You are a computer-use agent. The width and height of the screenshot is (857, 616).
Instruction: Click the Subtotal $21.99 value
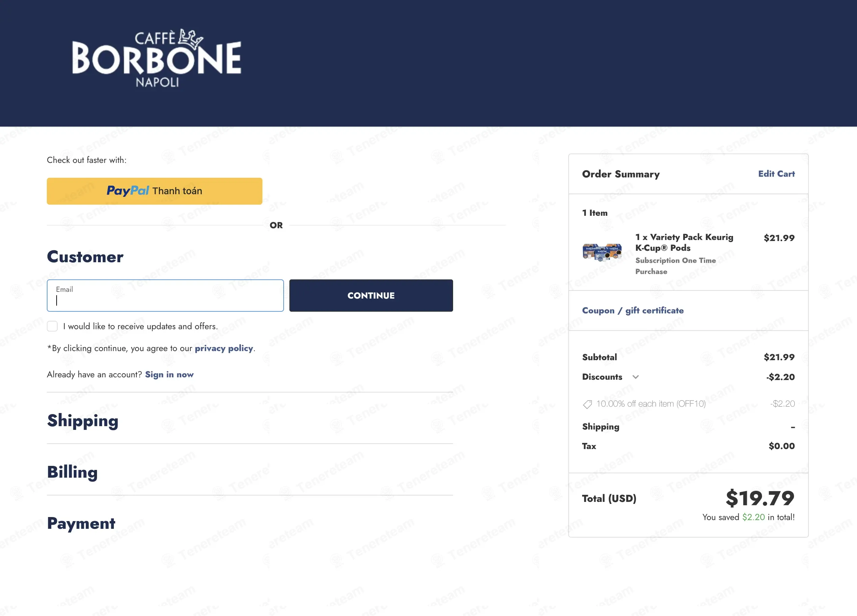point(779,357)
